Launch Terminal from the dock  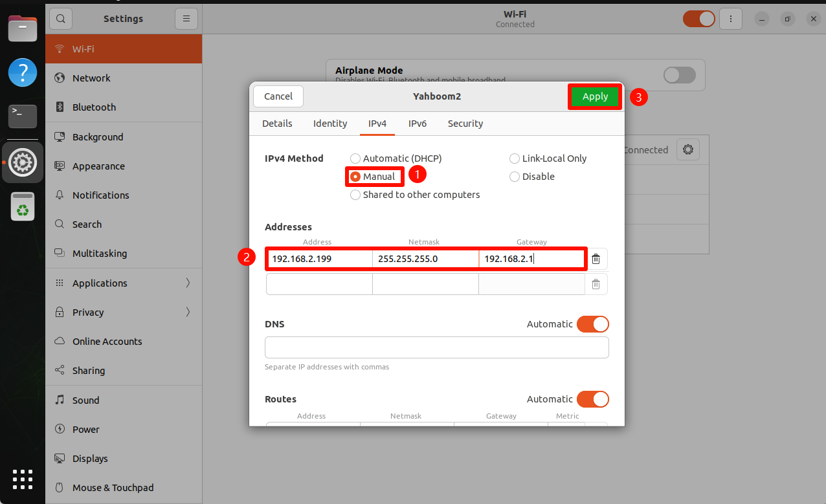pos(23,116)
